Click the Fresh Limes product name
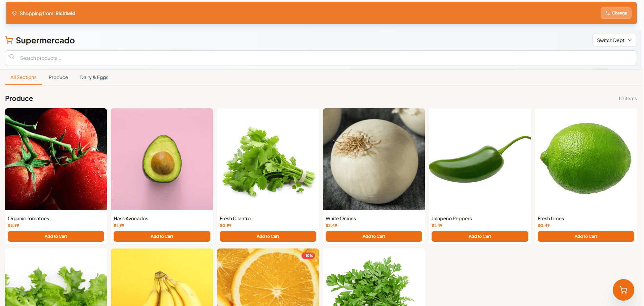The image size is (644, 306). tap(551, 219)
